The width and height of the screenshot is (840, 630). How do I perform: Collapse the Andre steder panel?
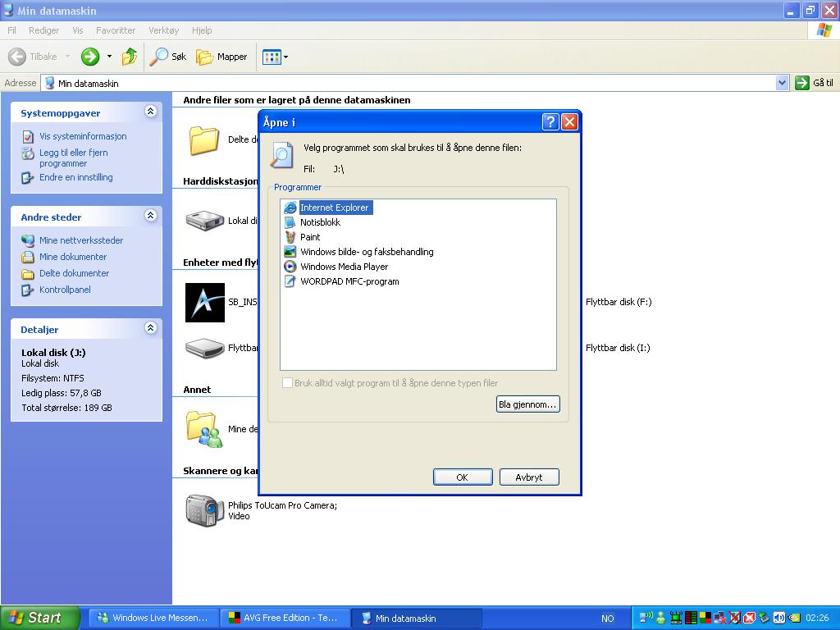[151, 216]
